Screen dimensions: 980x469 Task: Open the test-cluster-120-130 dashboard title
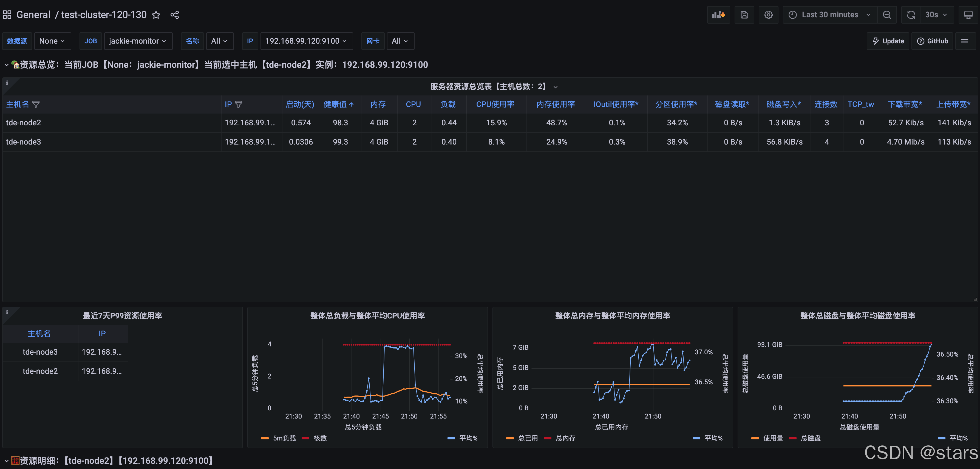(x=104, y=15)
